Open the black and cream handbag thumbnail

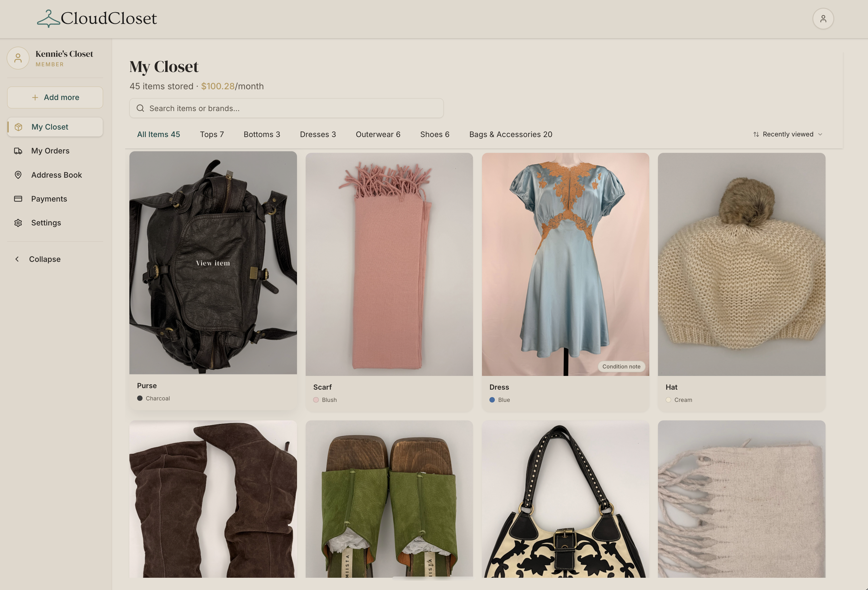(x=565, y=499)
